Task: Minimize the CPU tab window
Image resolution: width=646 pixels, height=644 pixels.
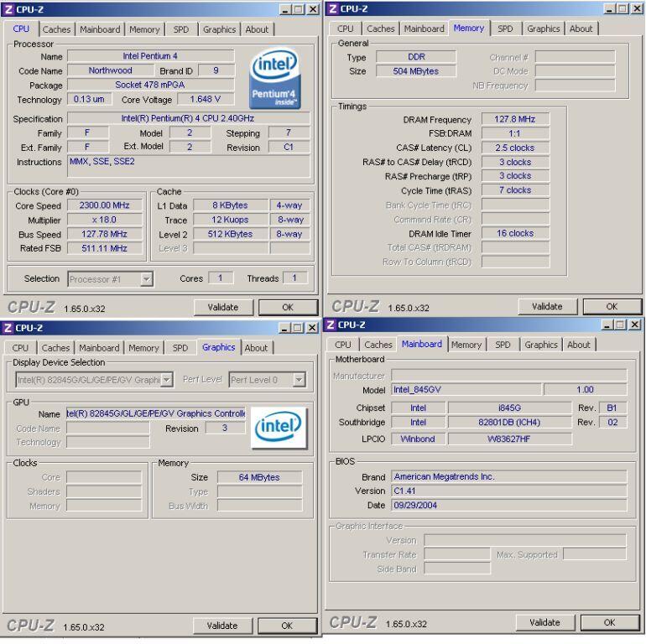Action: click(x=285, y=9)
